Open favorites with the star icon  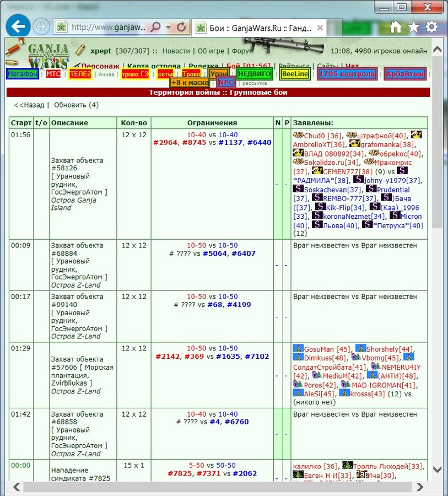point(413,27)
